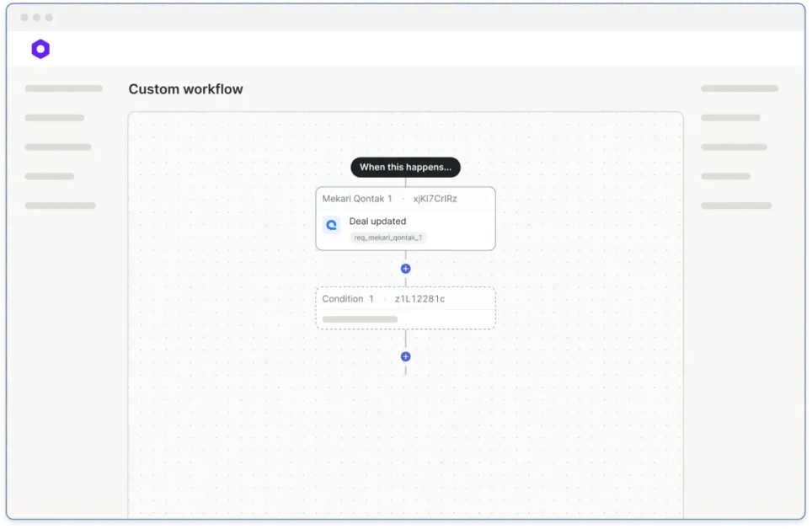Open the last left sidebar menu item
812x529 pixels.
click(x=60, y=206)
